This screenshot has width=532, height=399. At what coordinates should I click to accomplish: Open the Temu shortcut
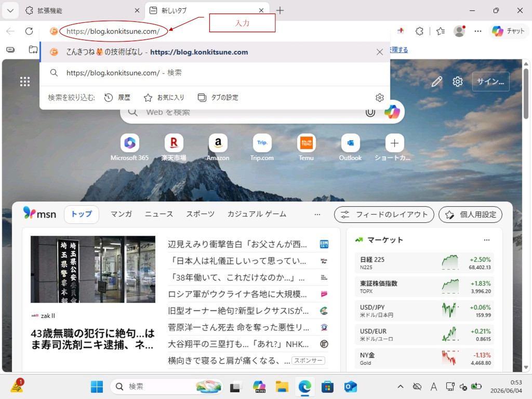coord(306,148)
